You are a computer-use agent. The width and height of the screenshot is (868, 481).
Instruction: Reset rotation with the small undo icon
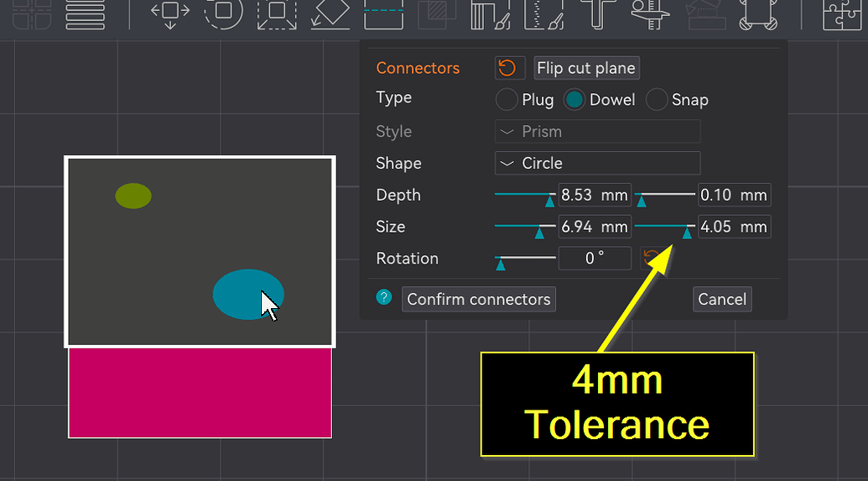[652, 259]
